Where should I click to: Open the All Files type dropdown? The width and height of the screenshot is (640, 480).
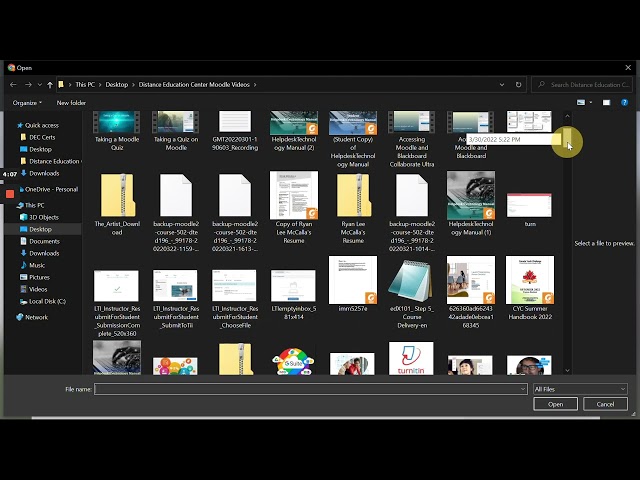pyautogui.click(x=580, y=389)
